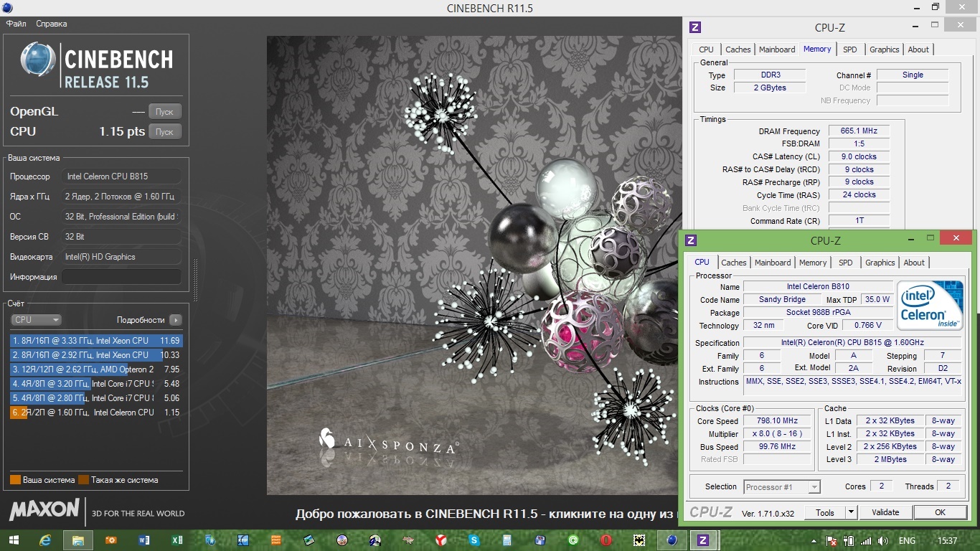Open Skype from the taskbar
The image size is (980, 551).
[x=474, y=540]
